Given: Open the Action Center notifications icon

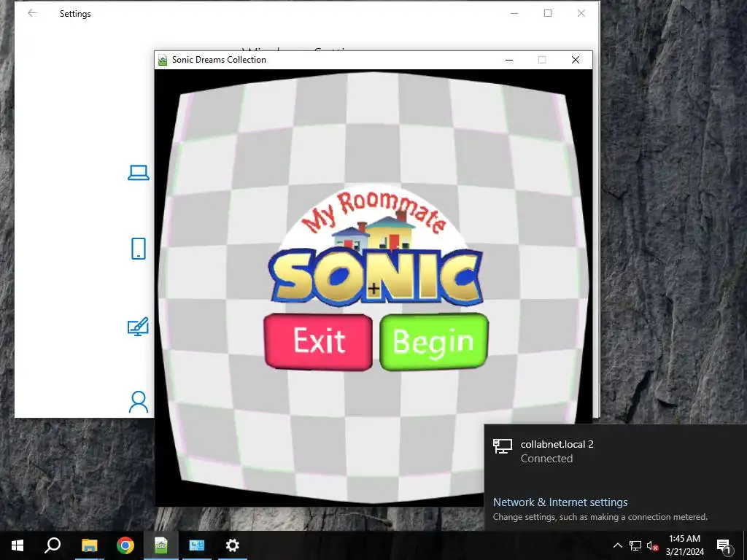Looking at the screenshot, I should pyautogui.click(x=724, y=545).
